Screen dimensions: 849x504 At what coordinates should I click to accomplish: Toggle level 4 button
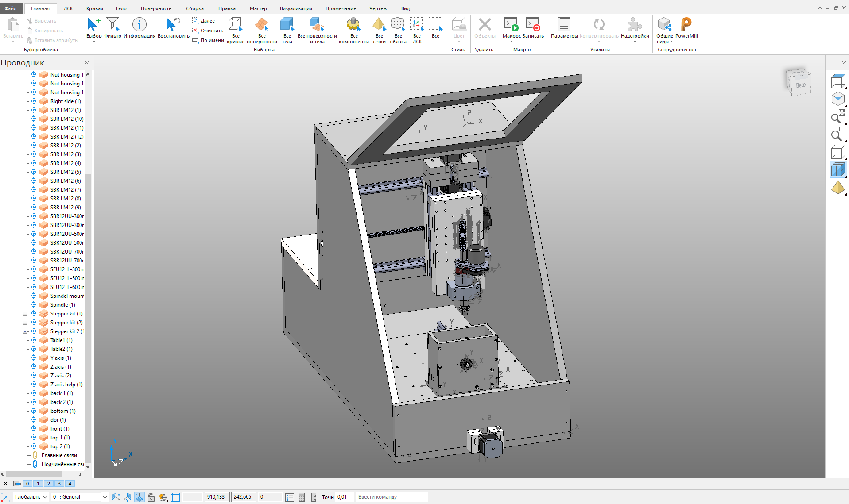(x=70, y=484)
